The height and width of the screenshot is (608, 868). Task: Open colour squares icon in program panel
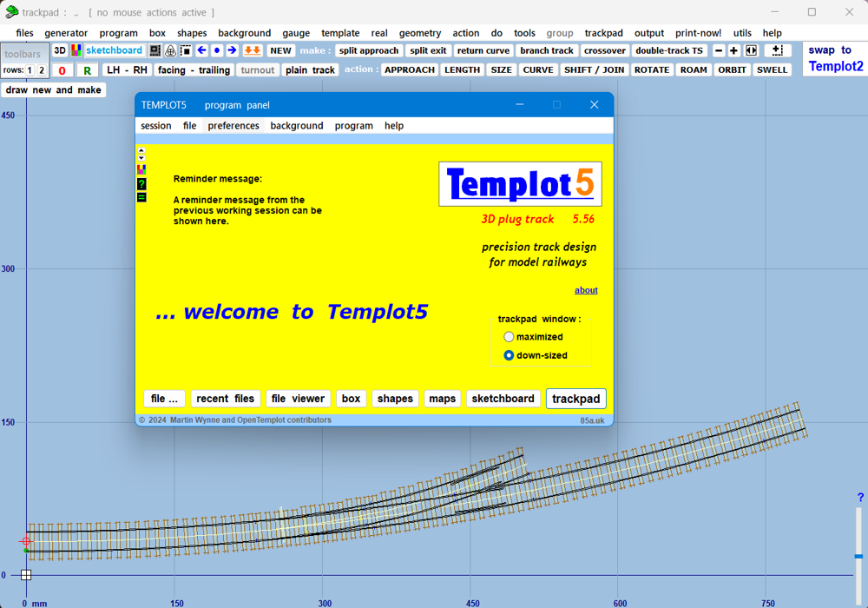141,169
